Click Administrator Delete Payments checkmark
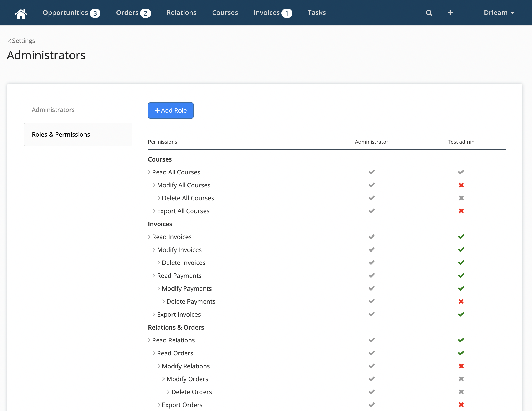 [x=371, y=301]
